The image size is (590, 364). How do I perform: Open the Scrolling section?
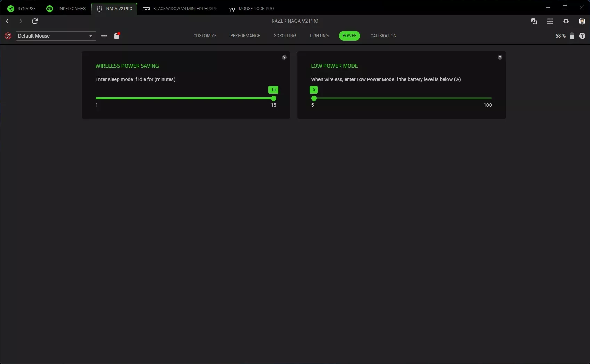tap(285, 36)
